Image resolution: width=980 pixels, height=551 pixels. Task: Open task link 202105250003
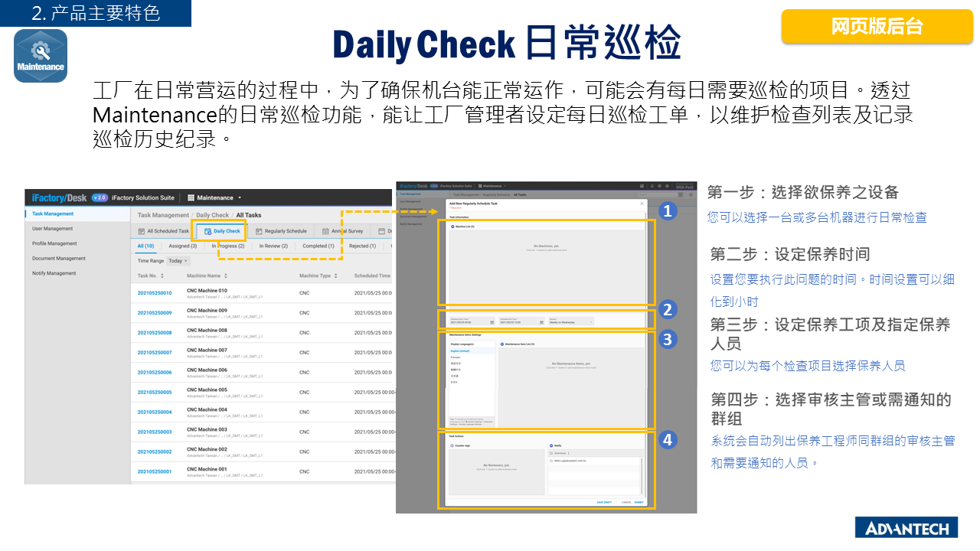(x=155, y=432)
